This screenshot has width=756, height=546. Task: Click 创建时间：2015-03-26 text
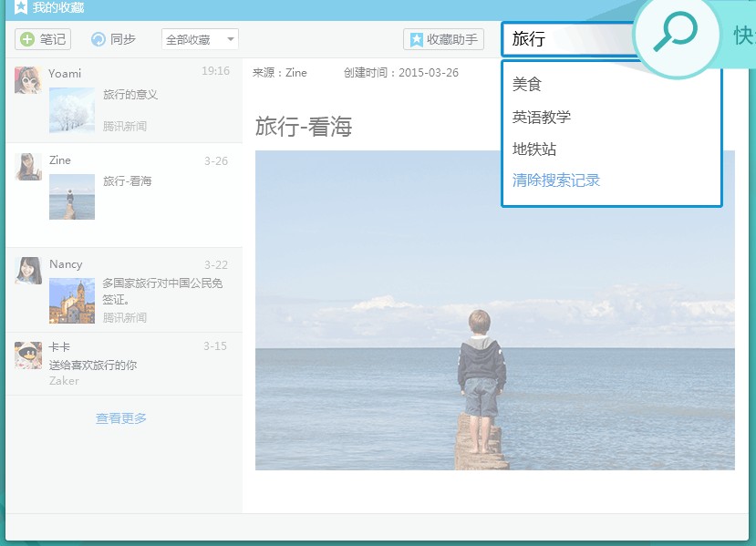coord(401,73)
